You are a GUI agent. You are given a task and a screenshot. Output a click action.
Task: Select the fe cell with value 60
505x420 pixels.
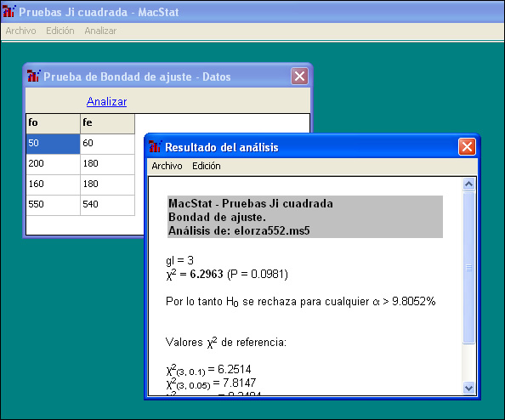108,144
